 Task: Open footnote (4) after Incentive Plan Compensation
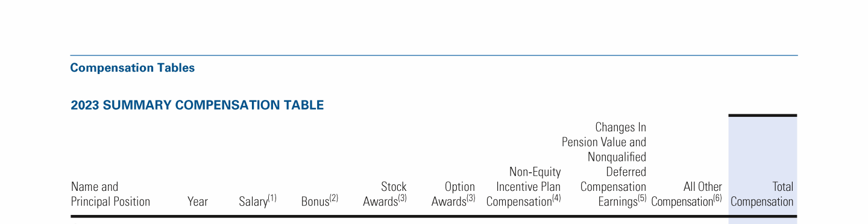[x=556, y=198]
